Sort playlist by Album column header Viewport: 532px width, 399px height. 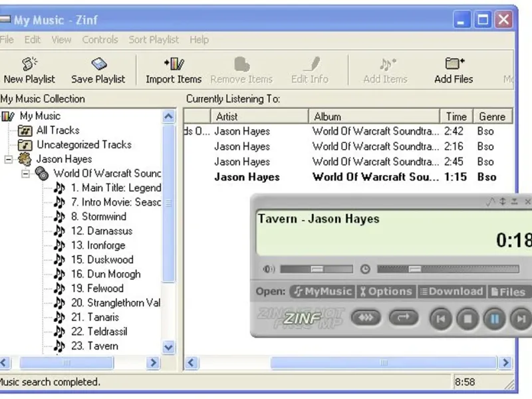(x=374, y=116)
